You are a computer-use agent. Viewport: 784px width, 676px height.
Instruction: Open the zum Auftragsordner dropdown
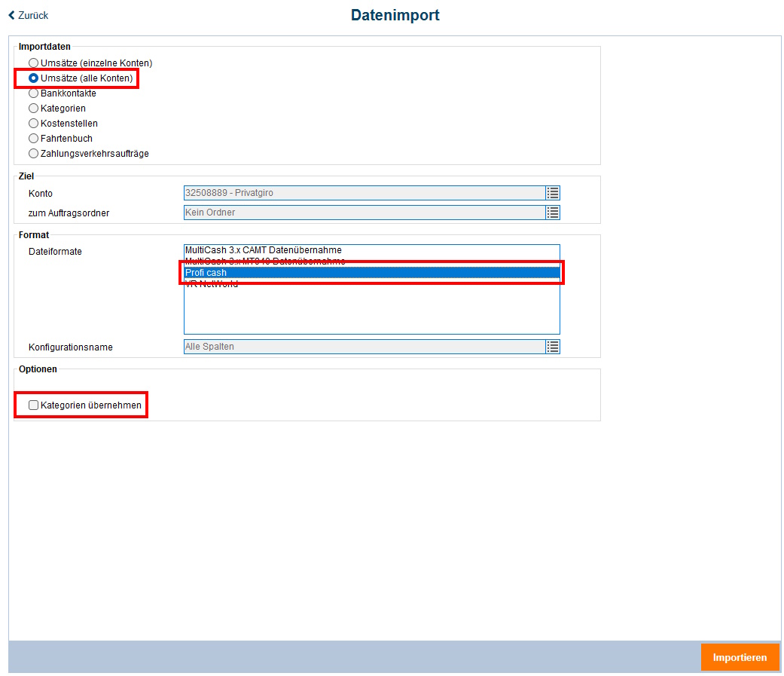[x=361, y=213]
